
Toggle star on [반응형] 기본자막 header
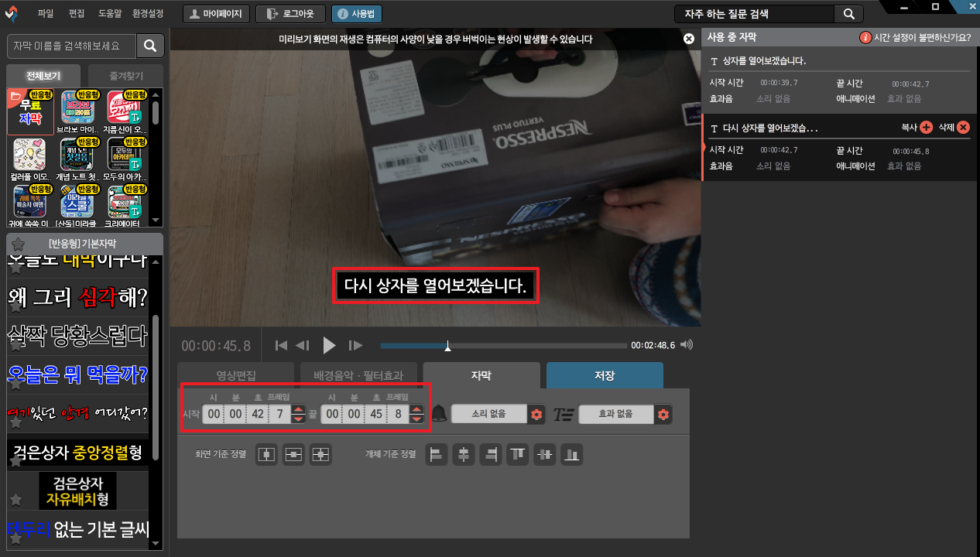tap(17, 244)
